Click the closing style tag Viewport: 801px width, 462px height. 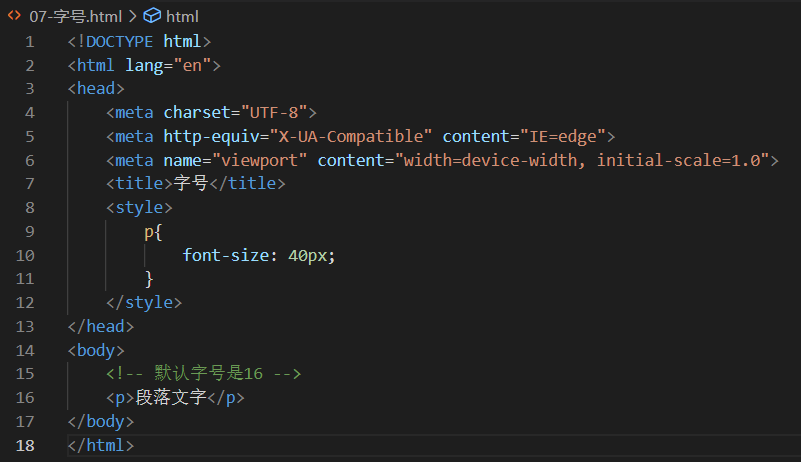click(x=144, y=303)
